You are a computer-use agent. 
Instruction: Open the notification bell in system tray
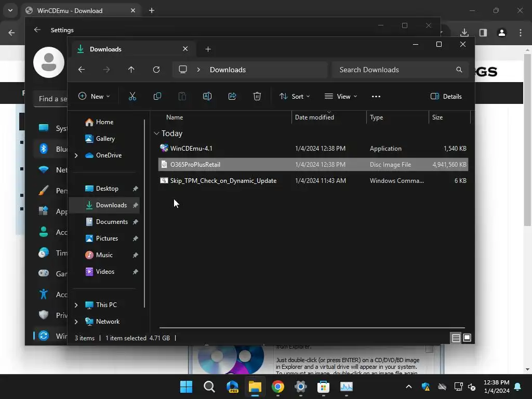pyautogui.click(x=518, y=387)
